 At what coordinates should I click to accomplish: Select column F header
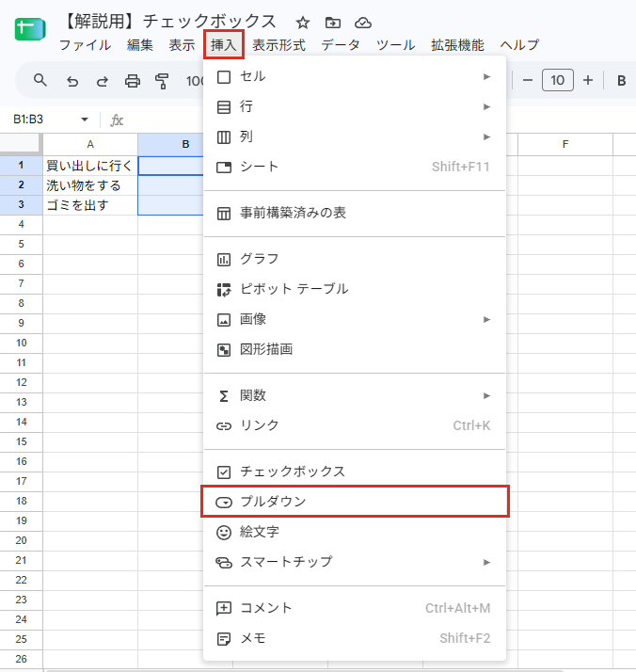point(565,144)
